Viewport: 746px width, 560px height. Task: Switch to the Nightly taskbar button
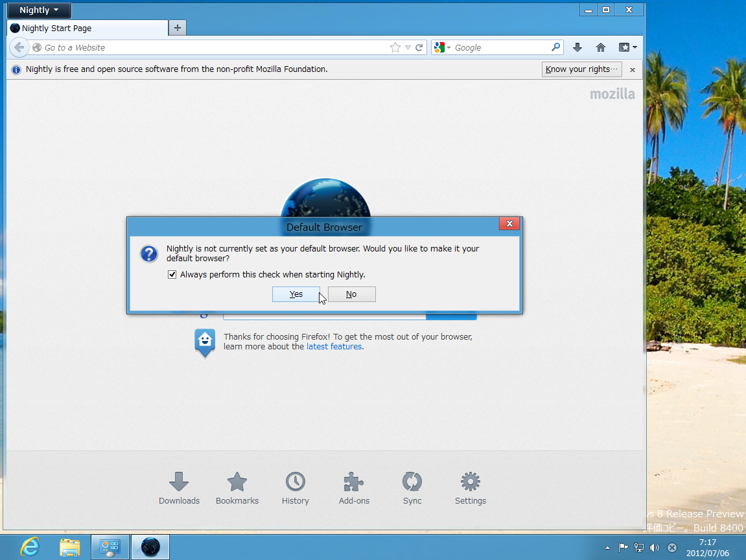[150, 547]
